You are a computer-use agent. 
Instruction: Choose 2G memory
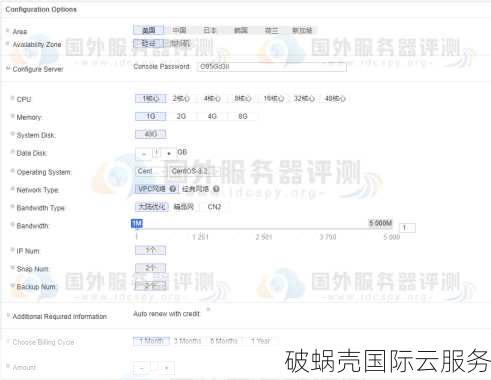(181, 116)
